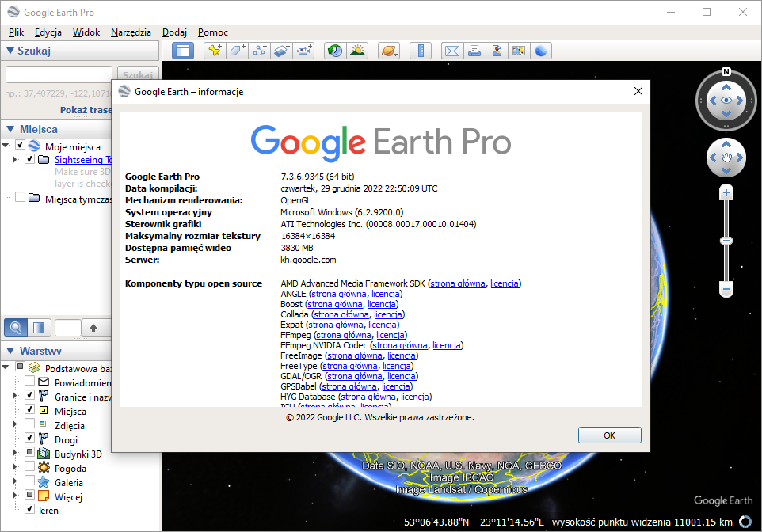This screenshot has height=532, width=762.
Task: Collapse the Warstwy panel
Action: (10, 351)
